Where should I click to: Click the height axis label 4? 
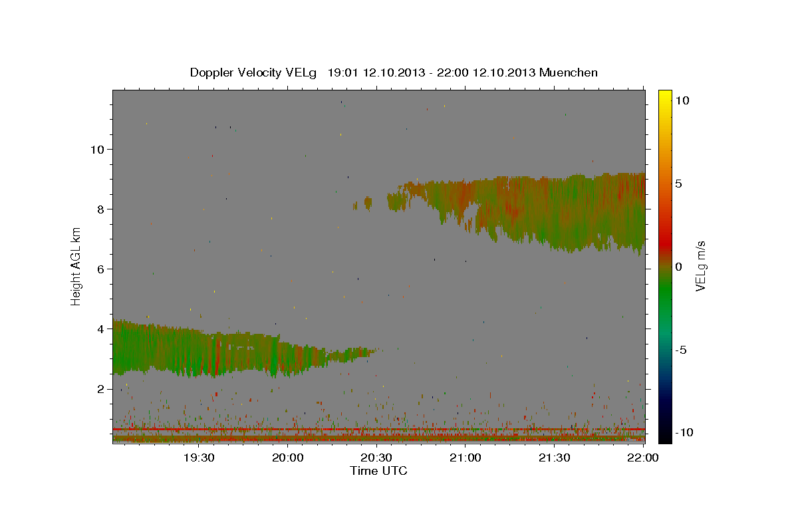tap(100, 329)
